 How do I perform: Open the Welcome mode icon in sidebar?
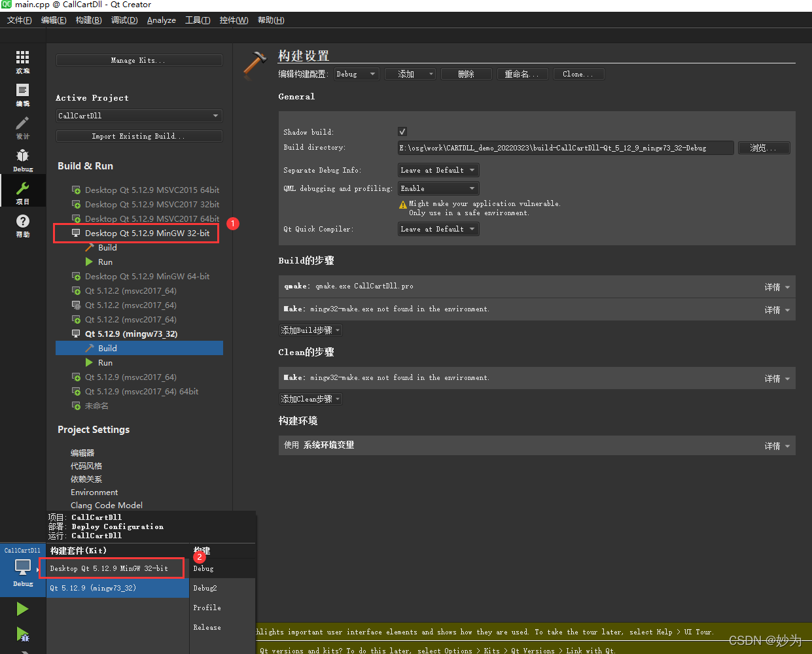22,61
